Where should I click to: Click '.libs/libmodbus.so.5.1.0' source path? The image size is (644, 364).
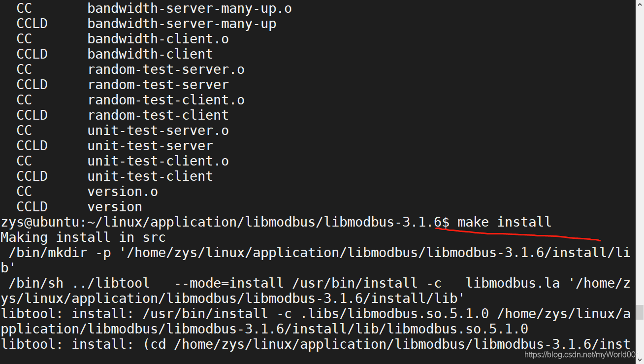point(394,314)
